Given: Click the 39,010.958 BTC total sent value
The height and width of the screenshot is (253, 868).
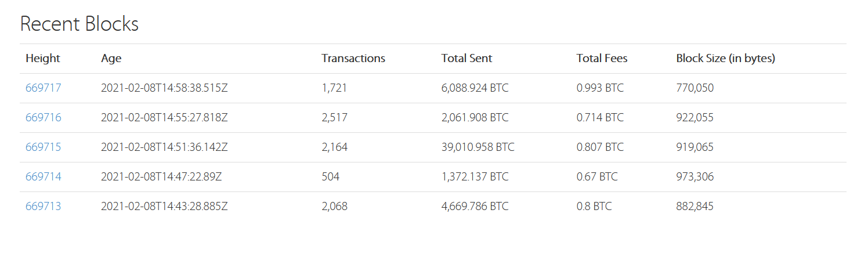Looking at the screenshot, I should click(478, 147).
